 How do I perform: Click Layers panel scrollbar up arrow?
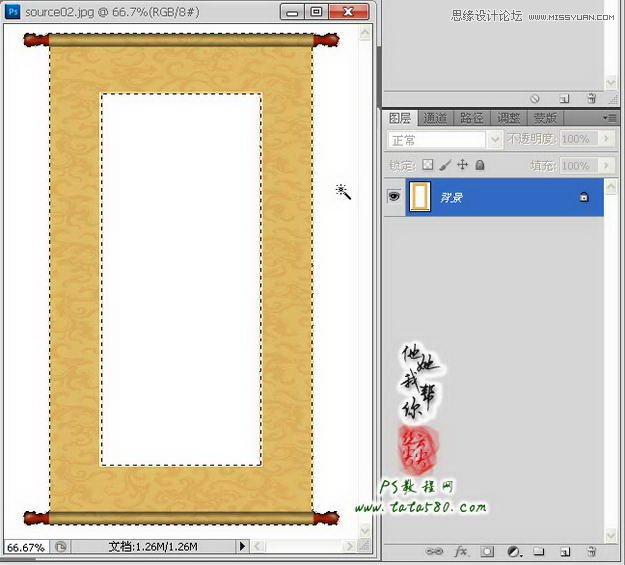611,187
